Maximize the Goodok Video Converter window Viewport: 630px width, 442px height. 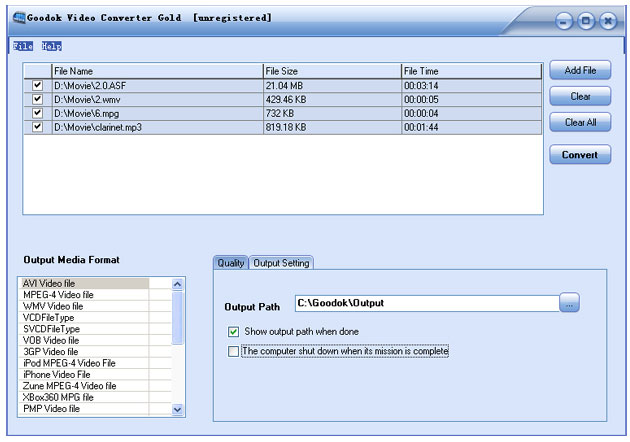coord(586,21)
